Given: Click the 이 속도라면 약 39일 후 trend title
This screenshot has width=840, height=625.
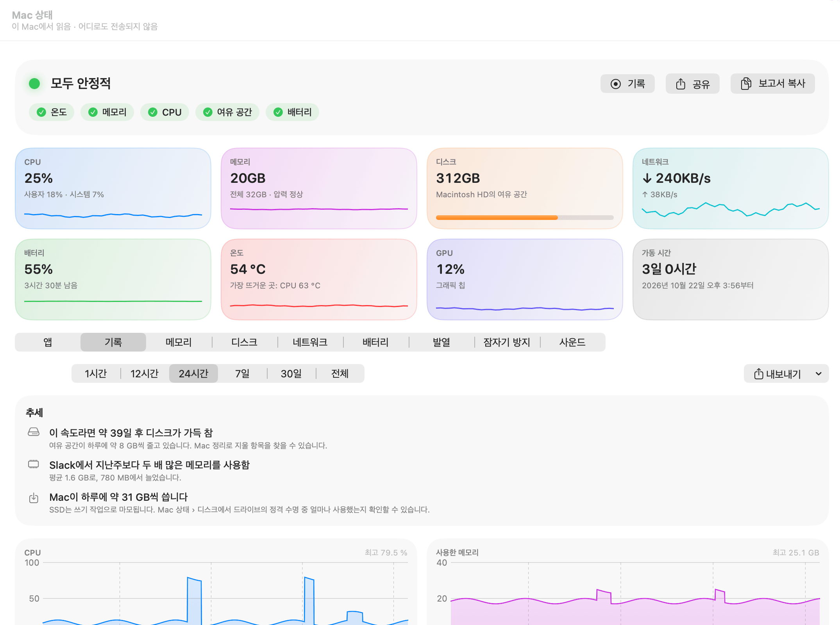Looking at the screenshot, I should [131, 433].
